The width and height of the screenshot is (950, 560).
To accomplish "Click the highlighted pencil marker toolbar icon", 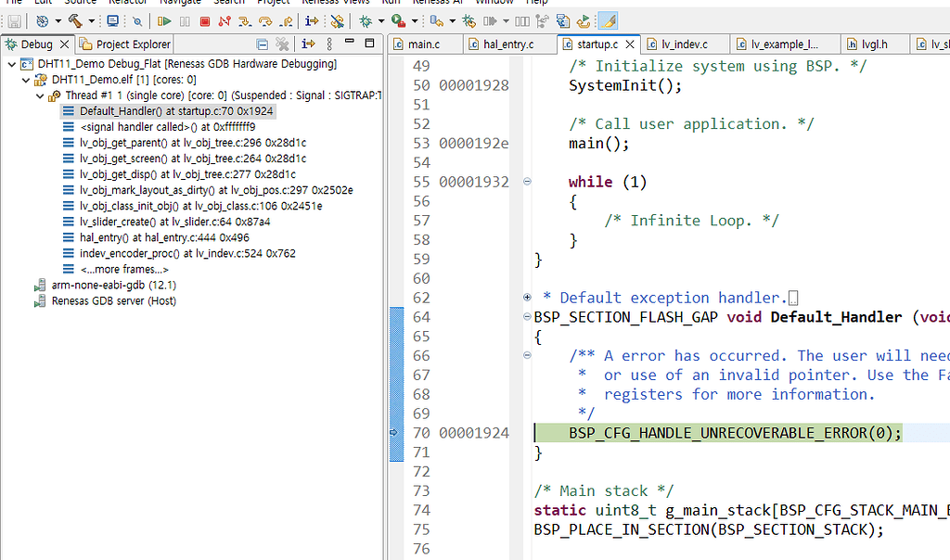I will click(608, 21).
